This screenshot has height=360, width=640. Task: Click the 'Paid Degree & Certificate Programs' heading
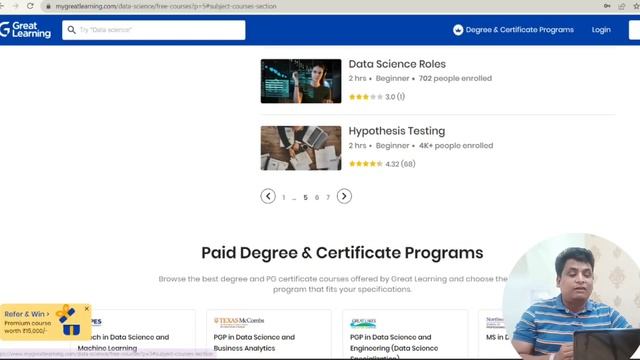[x=342, y=253]
